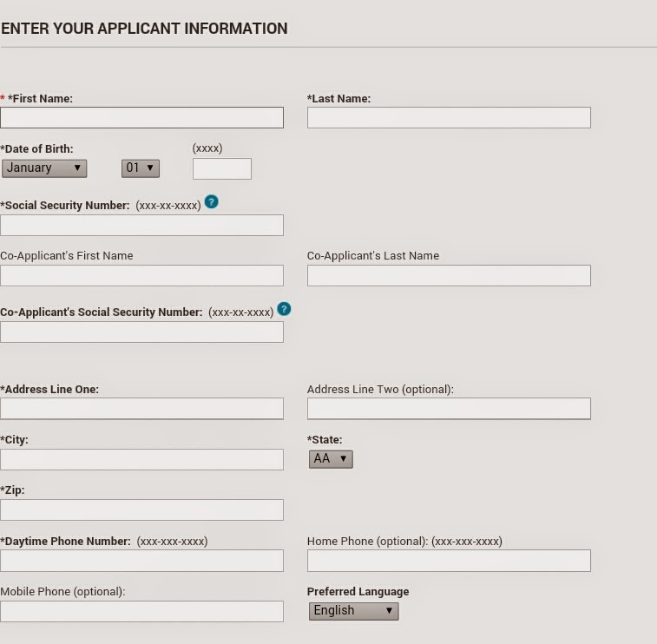Open the birth month dropdown
This screenshot has width=657, height=644.
click(44, 168)
